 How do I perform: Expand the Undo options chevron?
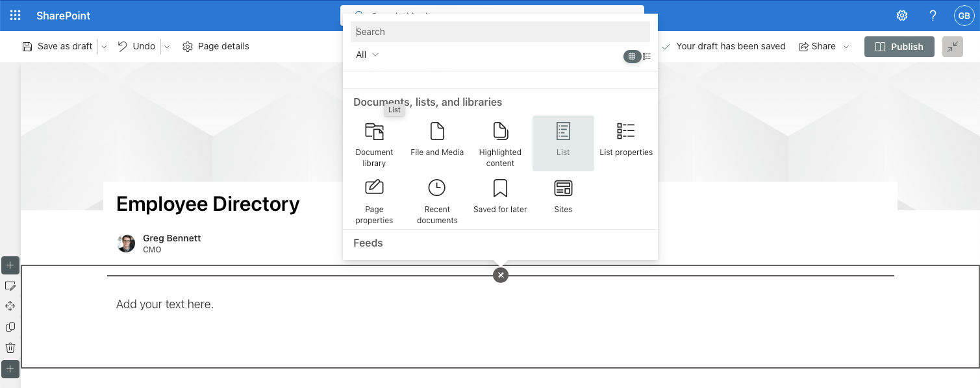click(x=167, y=46)
